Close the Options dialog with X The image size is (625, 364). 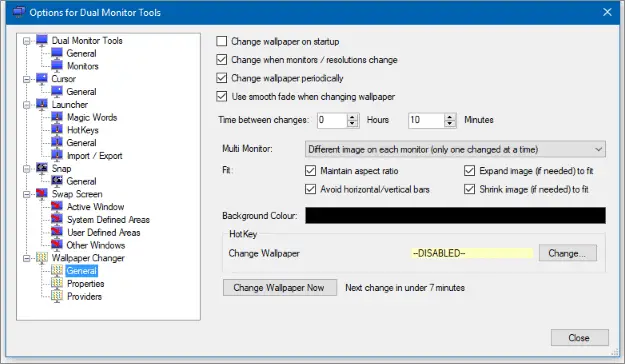[x=607, y=12]
